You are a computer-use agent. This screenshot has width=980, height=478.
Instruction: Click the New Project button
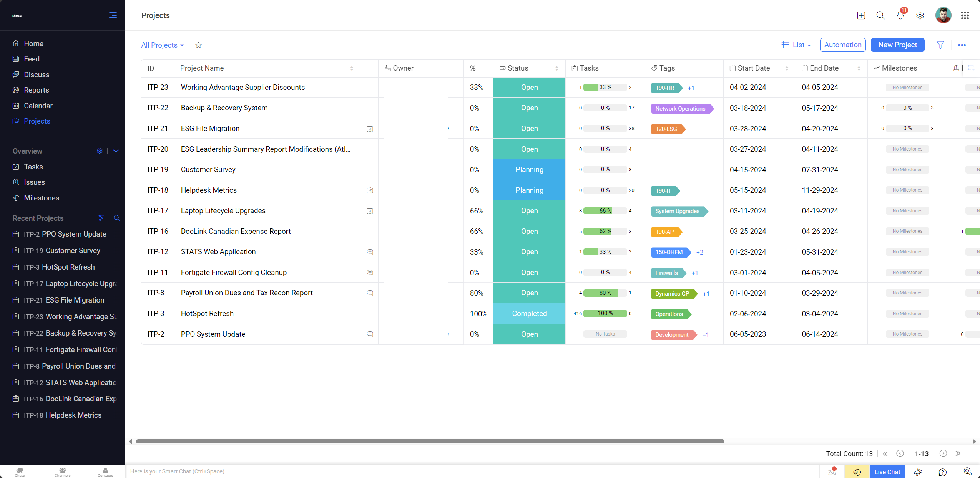tap(897, 45)
